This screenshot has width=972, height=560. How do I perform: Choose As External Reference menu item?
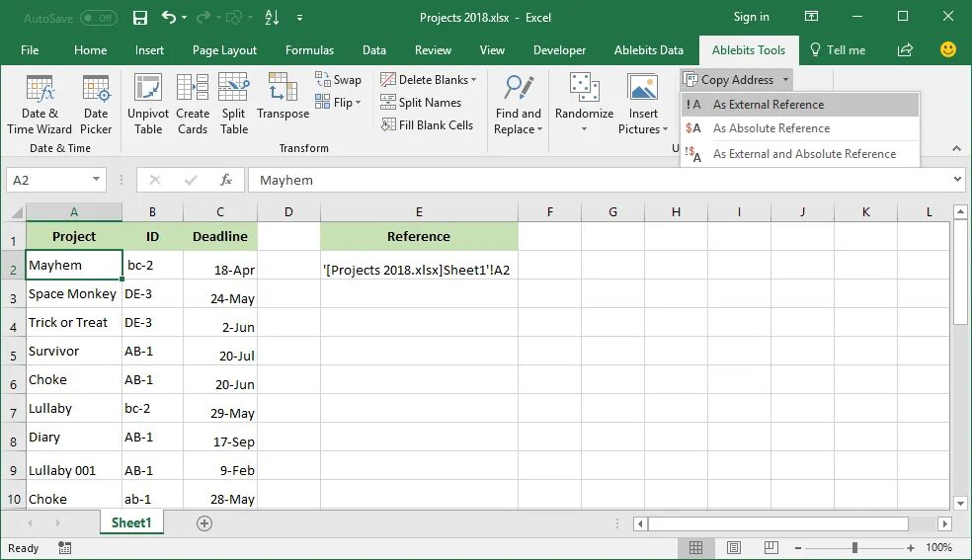pos(800,105)
